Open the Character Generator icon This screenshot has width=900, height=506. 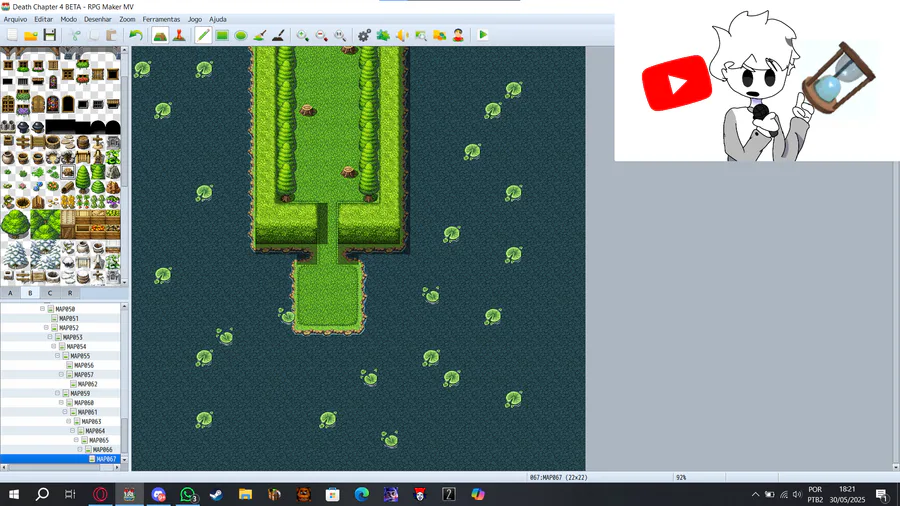click(458, 35)
